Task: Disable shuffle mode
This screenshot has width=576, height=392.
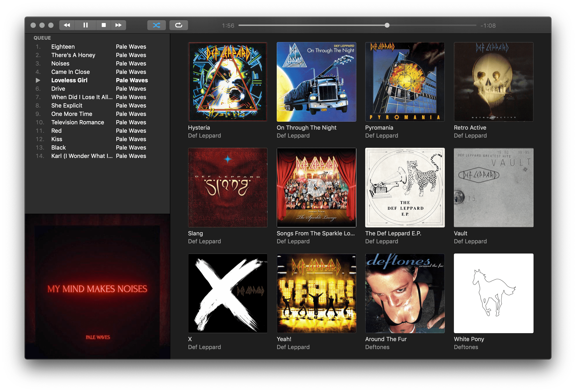Action: (x=157, y=25)
